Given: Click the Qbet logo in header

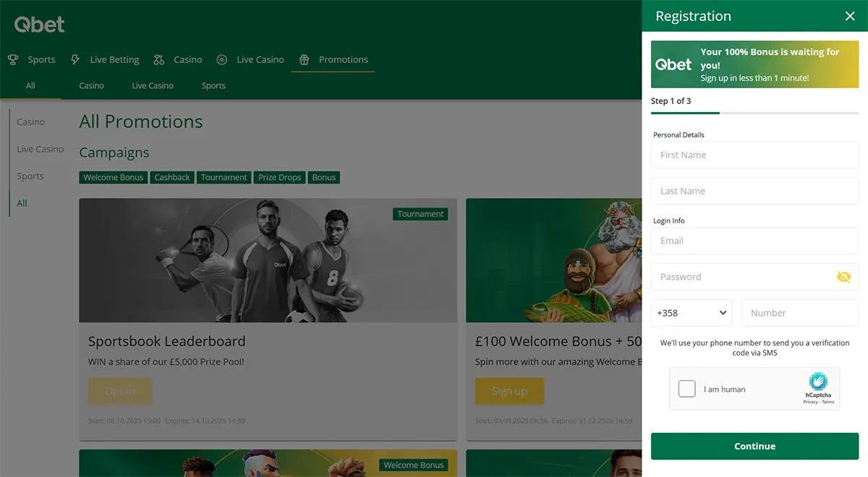Looking at the screenshot, I should [x=40, y=25].
